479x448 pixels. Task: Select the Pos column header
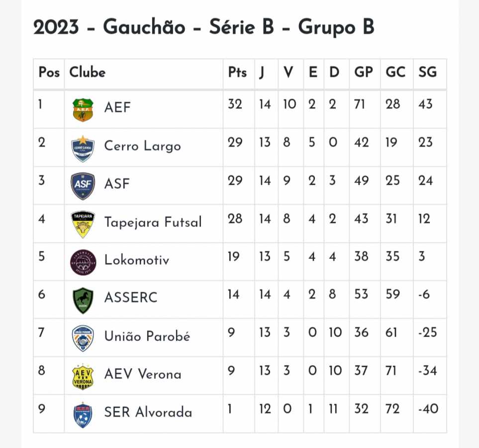49,73
